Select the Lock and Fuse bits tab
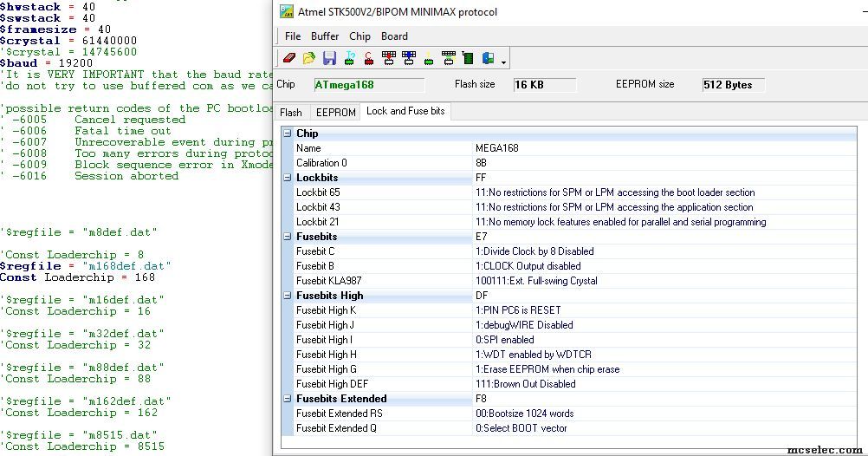This screenshot has width=868, height=456. point(405,111)
